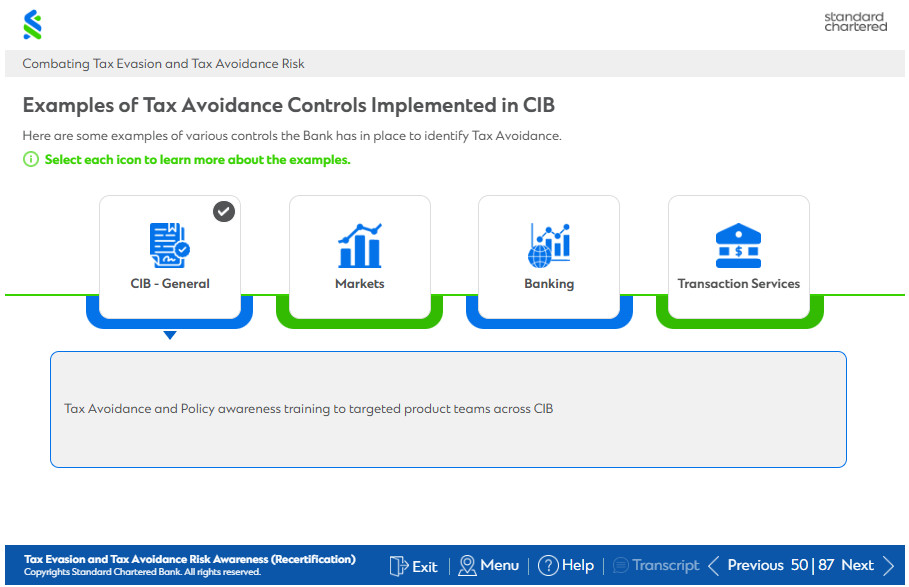Click the Transcript speech bubble icon
Image resolution: width=909 pixels, height=587 pixels.
(x=620, y=566)
